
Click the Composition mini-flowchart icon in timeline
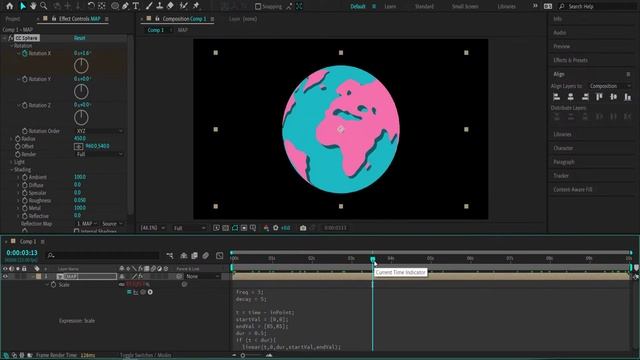click(170, 256)
